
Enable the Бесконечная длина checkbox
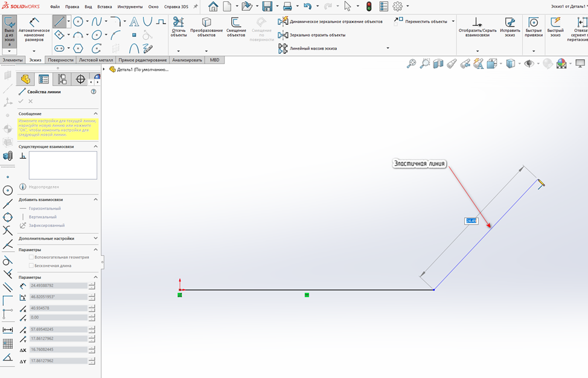[31, 266]
